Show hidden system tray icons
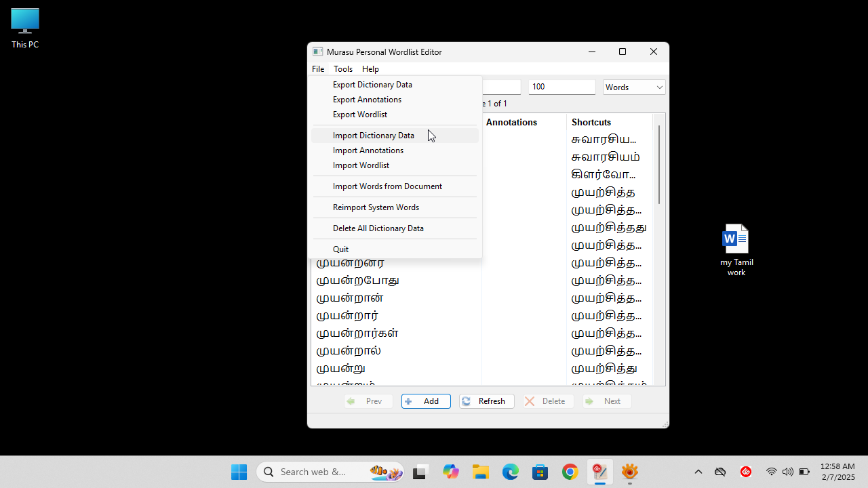 click(698, 472)
